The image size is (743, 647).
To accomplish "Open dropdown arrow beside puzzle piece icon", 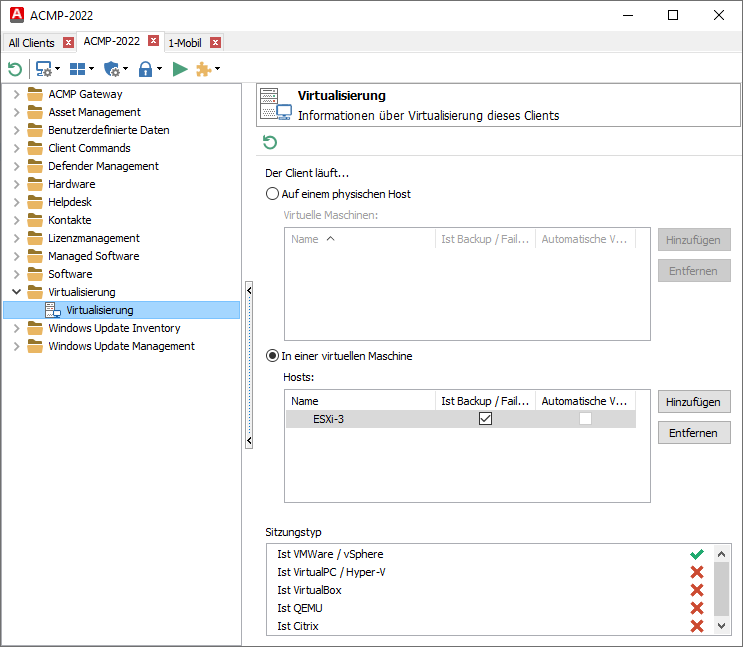I will pos(217,69).
